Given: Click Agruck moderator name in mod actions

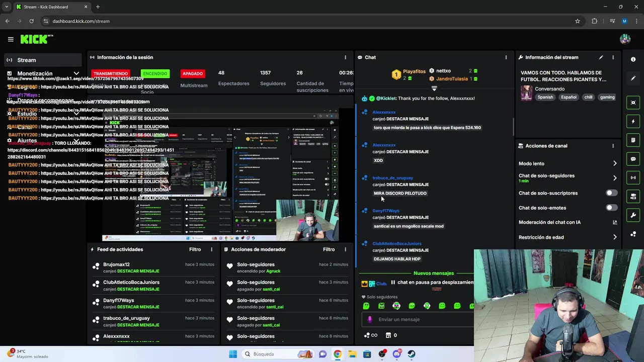Looking at the screenshot, I should tap(273, 271).
